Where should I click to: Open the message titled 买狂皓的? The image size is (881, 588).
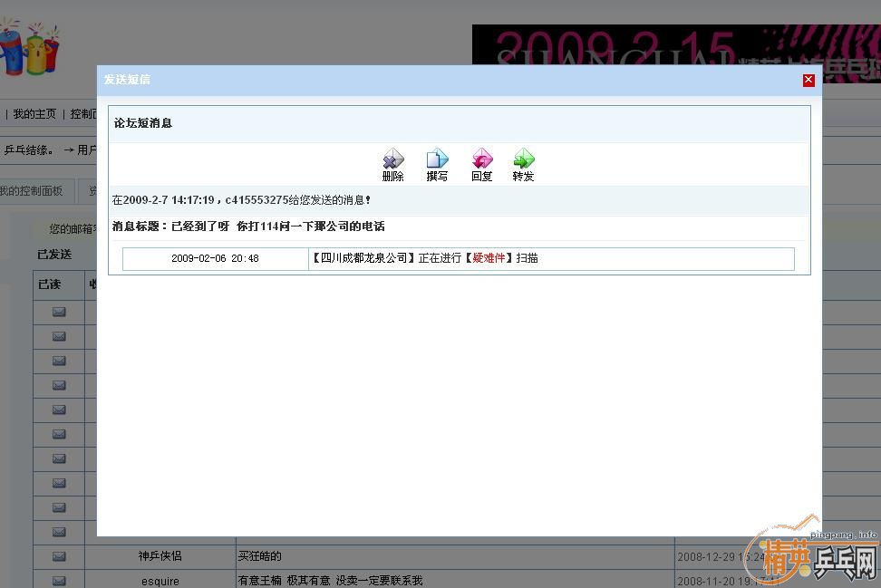pyautogui.click(x=259, y=556)
